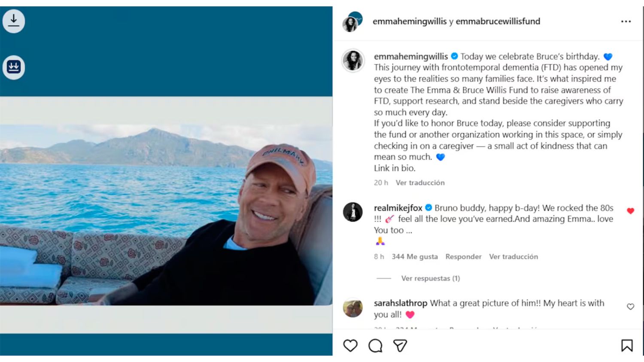This screenshot has width=644, height=362.
Task: Save post with the bookmark icon
Action: click(x=627, y=346)
